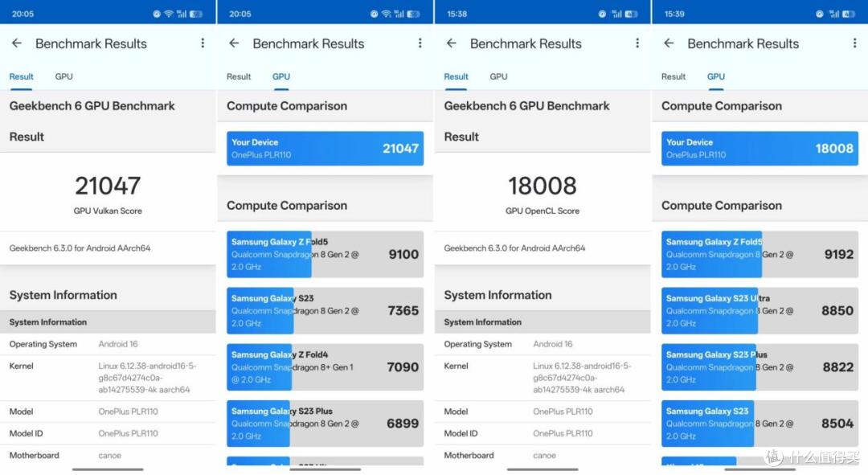868x475 pixels.
Task: Tap 'Geekbench 6 GPU Benchmark' heading on OpenCL screen
Action: [526, 106]
